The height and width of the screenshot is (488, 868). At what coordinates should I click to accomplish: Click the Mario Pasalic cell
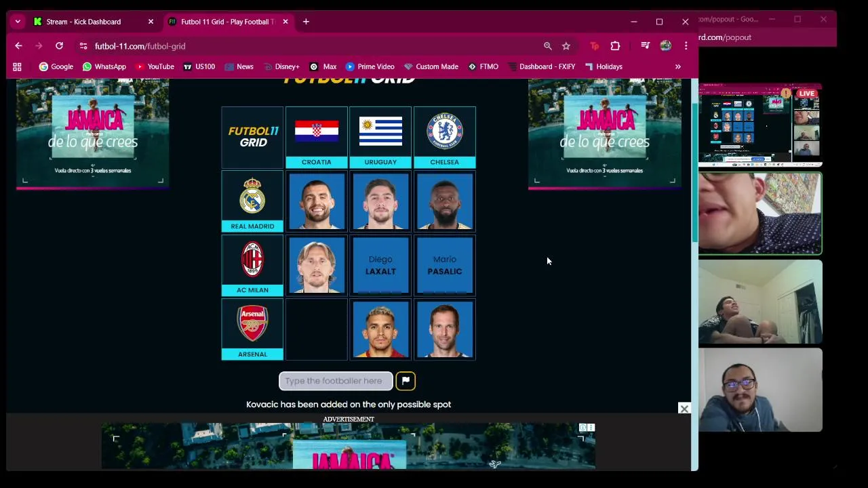click(444, 266)
